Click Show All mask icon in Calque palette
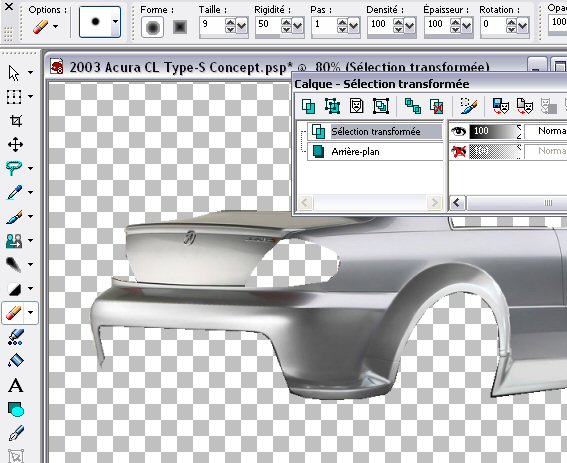 pos(501,106)
